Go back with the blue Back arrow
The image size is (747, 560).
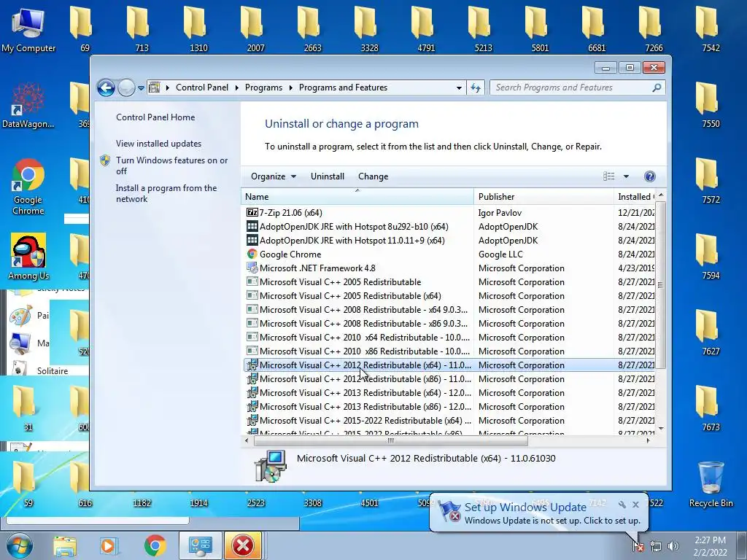point(106,87)
